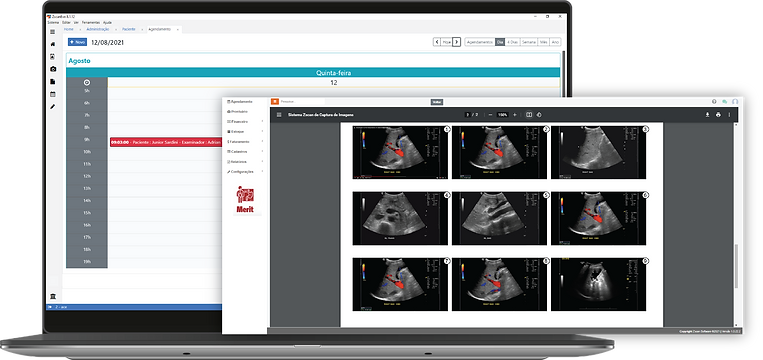
Task: Expand the Financeiro menu arrow
Action: (262, 122)
